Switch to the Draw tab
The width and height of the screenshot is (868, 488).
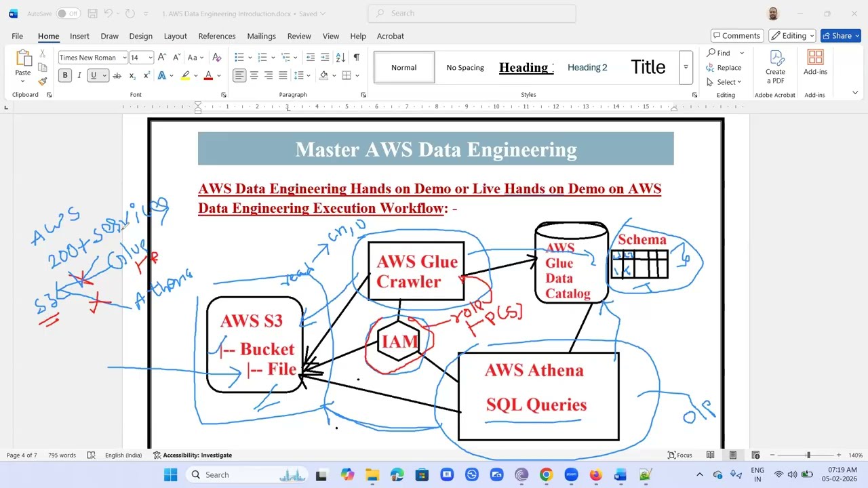109,36
